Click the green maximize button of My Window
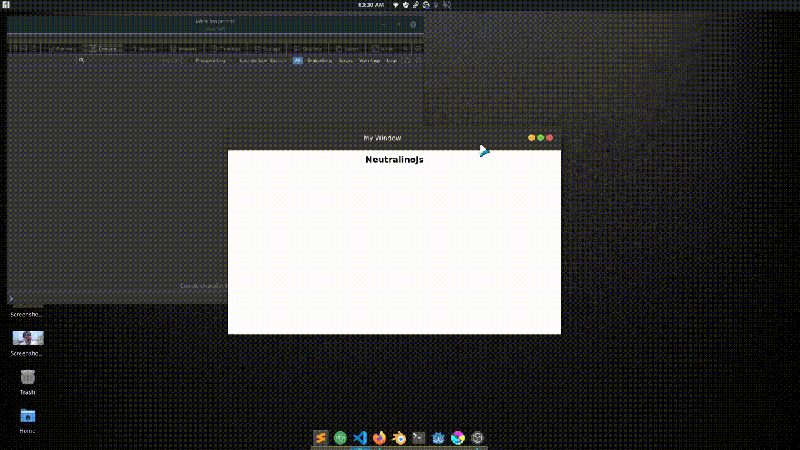800x450 pixels. (541, 138)
